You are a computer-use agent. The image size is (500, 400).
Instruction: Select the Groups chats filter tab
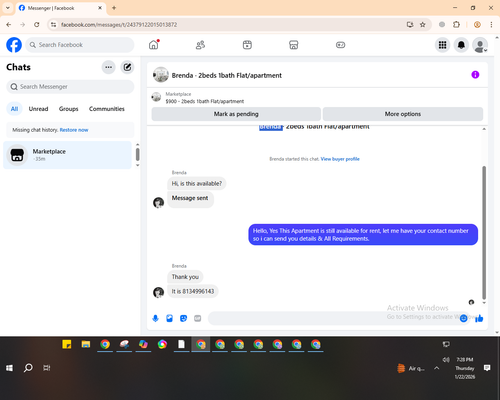point(68,109)
